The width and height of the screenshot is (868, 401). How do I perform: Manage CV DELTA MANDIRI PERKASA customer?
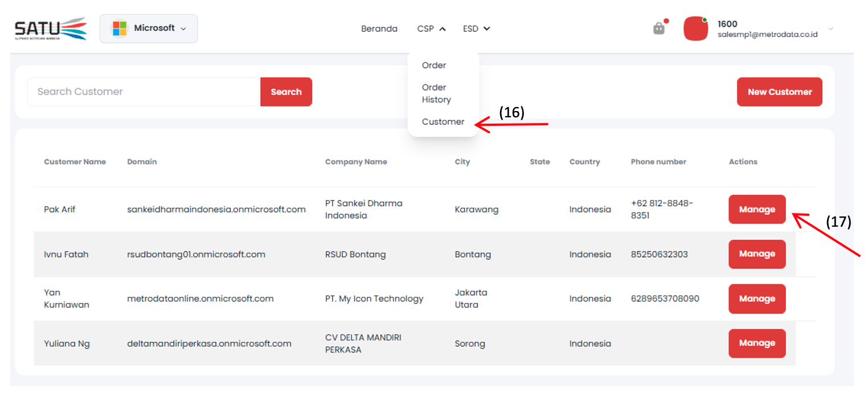(x=757, y=343)
